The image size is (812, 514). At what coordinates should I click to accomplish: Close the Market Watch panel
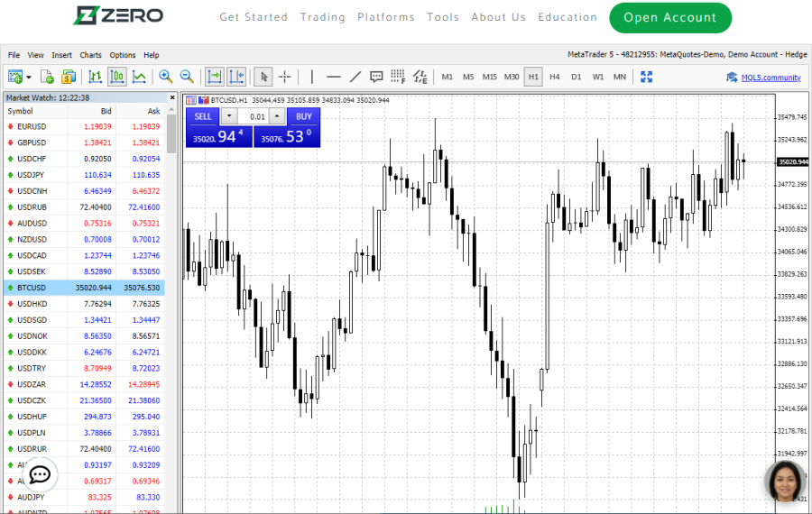click(x=172, y=97)
